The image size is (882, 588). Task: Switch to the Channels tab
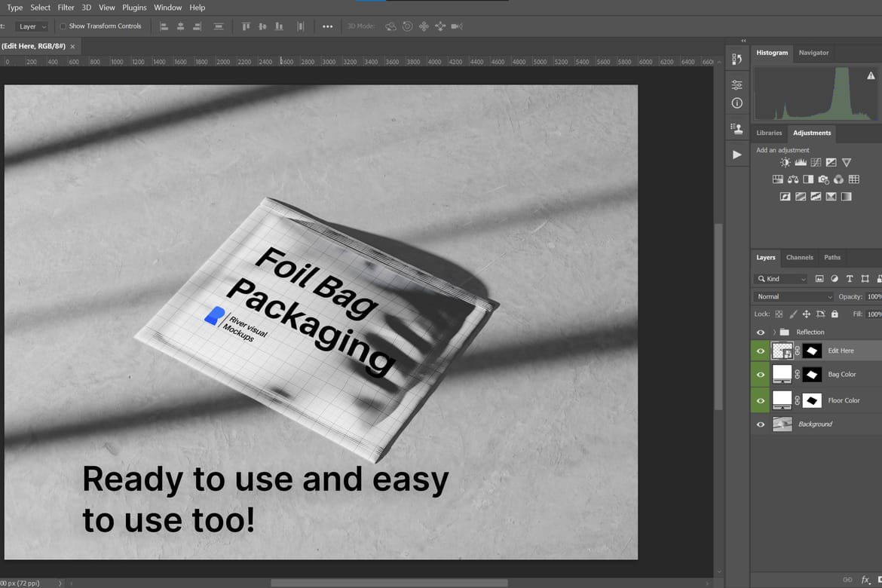pos(799,258)
